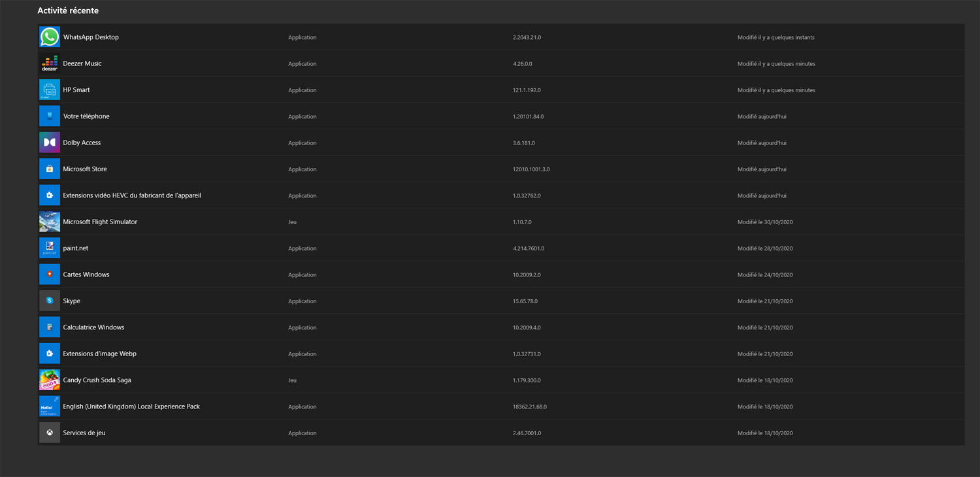
Task: Click Deezer version 4.26.0.0
Action: [523, 63]
